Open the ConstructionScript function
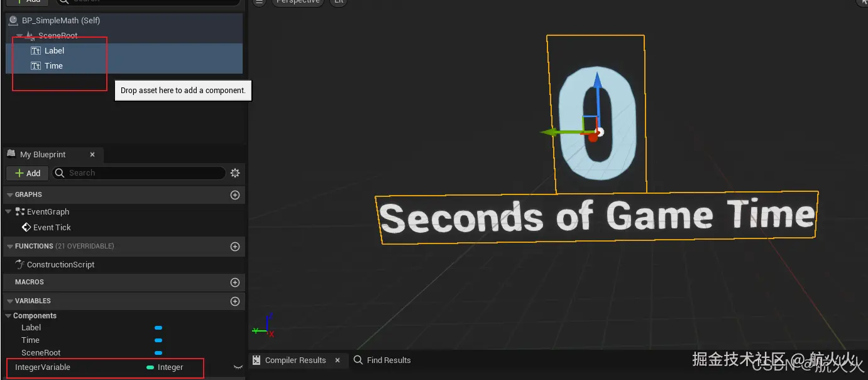 coord(60,264)
